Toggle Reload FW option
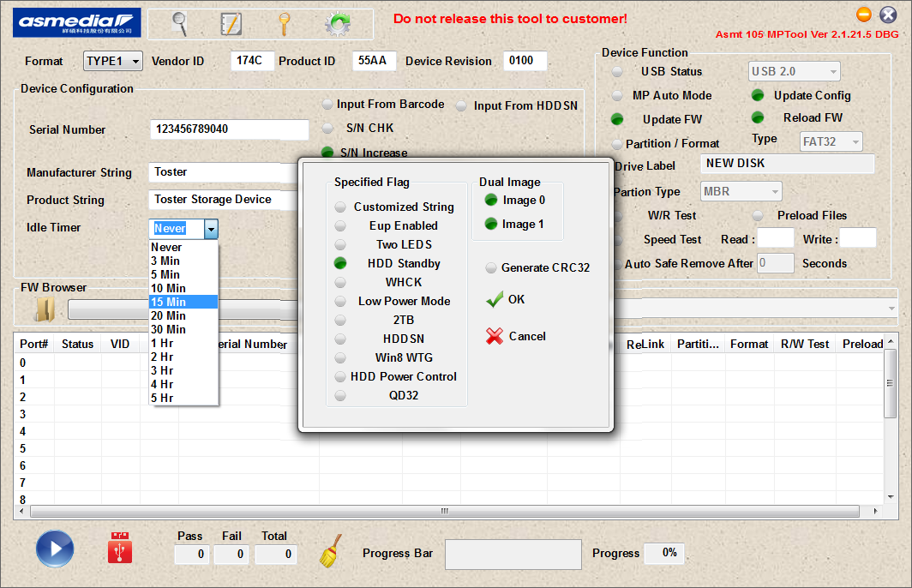The image size is (912, 588). [x=758, y=117]
